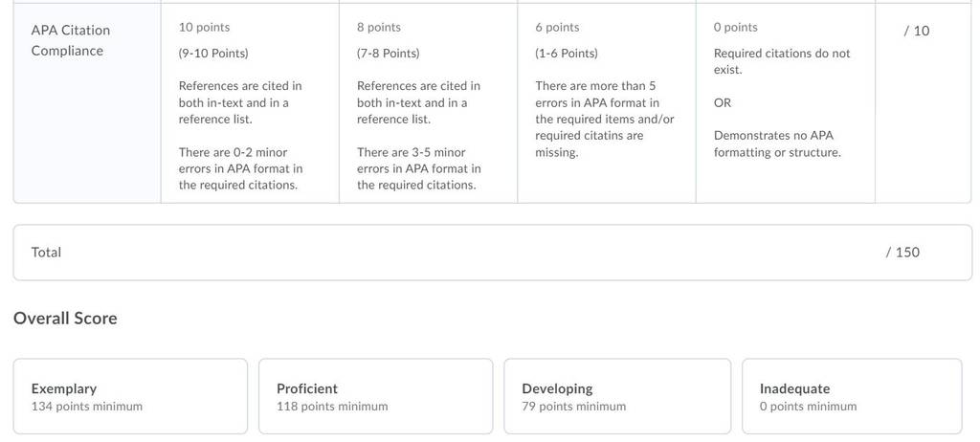
Task: Click the APA Citation Compliance criterion name
Action: (x=71, y=40)
